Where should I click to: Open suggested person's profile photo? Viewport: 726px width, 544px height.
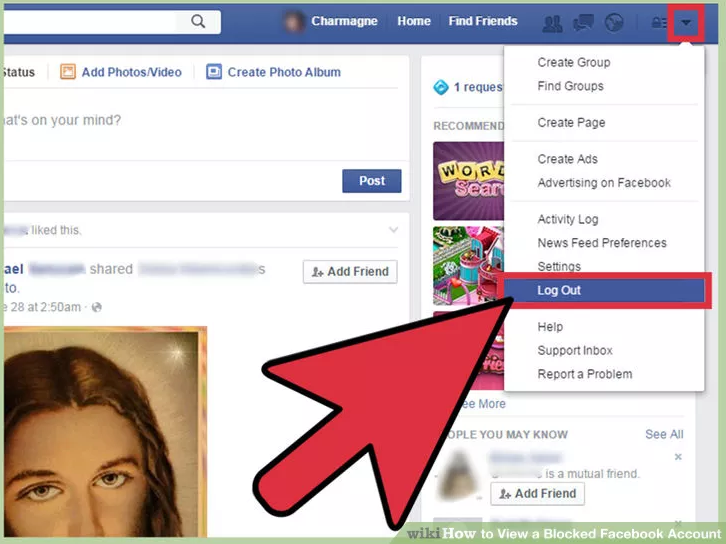458,475
